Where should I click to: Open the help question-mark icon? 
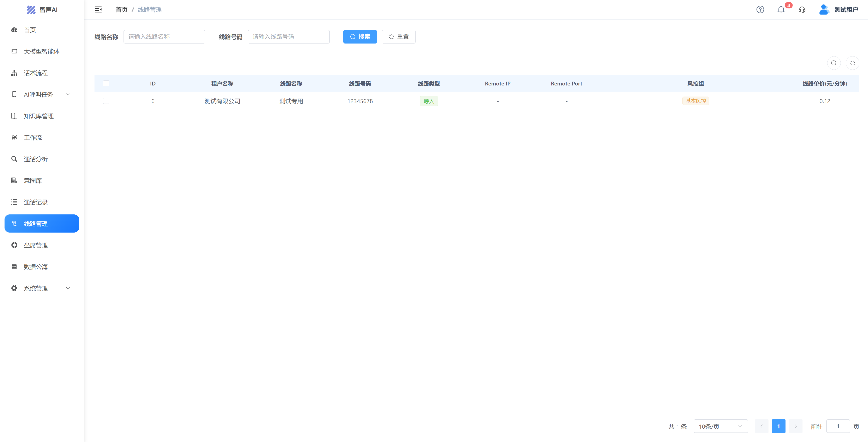click(760, 10)
